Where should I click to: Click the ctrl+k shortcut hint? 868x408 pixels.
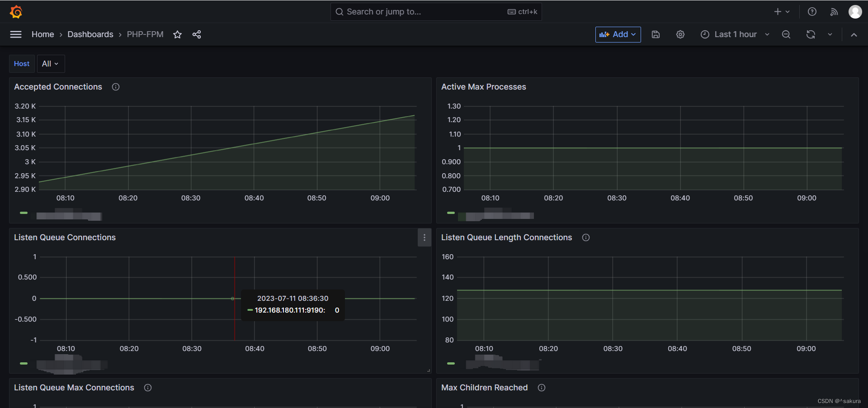523,12
